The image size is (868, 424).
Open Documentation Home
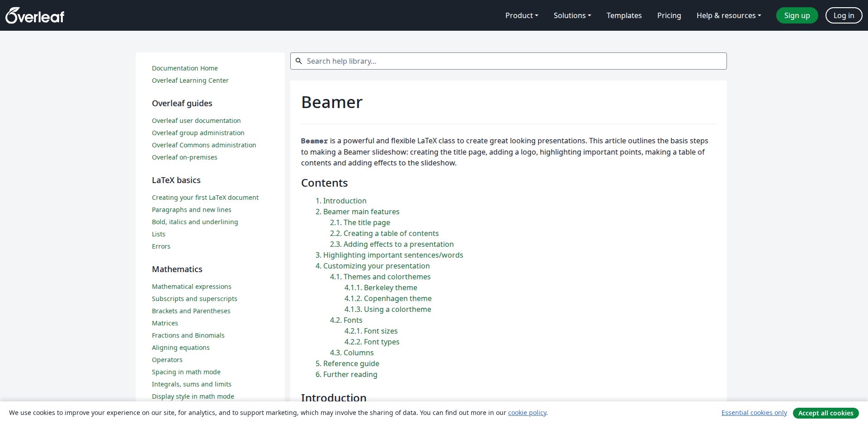click(185, 68)
